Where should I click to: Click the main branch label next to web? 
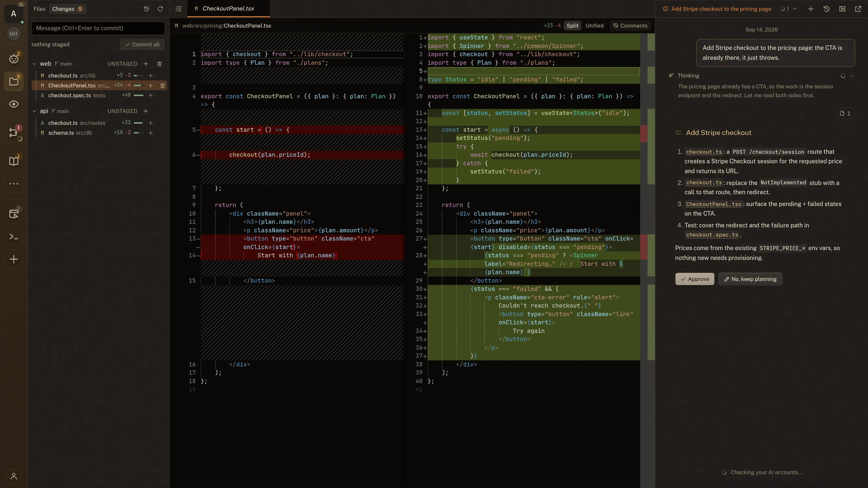point(63,64)
